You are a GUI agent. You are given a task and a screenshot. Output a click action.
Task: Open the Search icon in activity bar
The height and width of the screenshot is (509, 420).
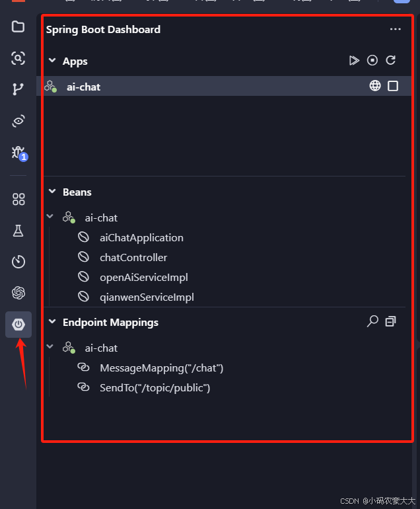point(18,58)
